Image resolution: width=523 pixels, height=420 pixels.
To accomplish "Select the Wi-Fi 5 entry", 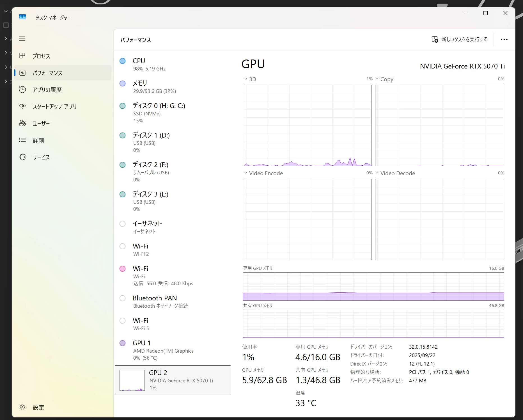I will point(173,324).
